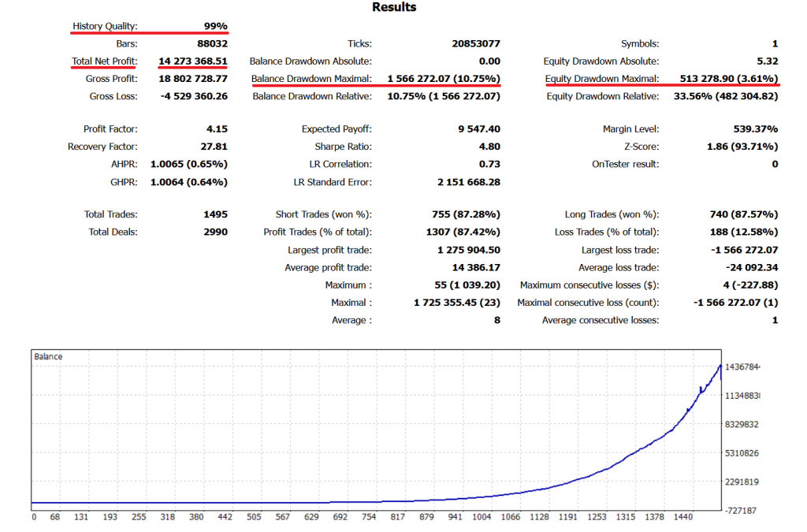Click the Largest profit trade value
This screenshot has height=532, width=807.
click(x=468, y=249)
